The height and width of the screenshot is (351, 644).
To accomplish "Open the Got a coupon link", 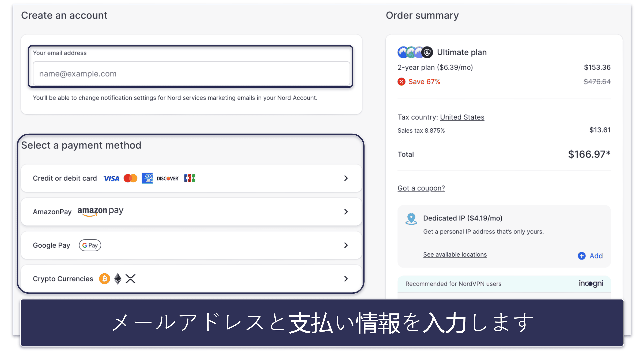I will coord(421,188).
